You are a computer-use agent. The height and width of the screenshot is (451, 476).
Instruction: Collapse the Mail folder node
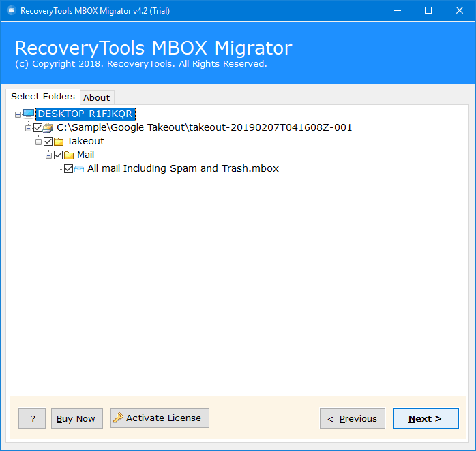(x=48, y=155)
